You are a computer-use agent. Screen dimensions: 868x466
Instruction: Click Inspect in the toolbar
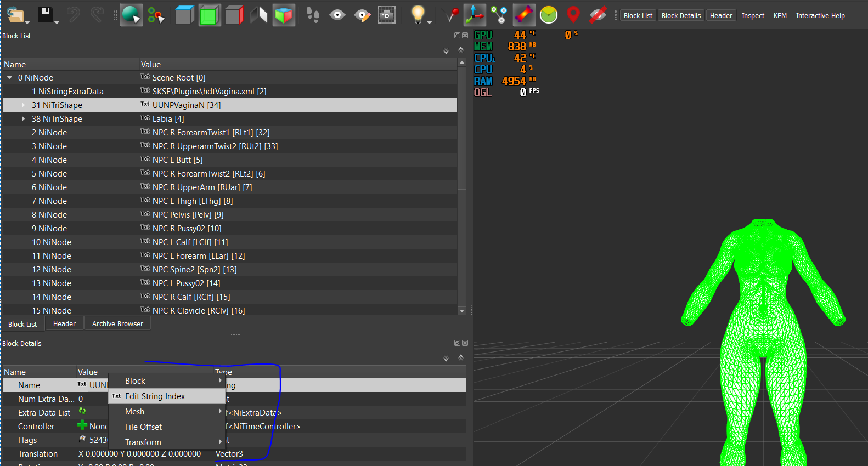(x=753, y=16)
